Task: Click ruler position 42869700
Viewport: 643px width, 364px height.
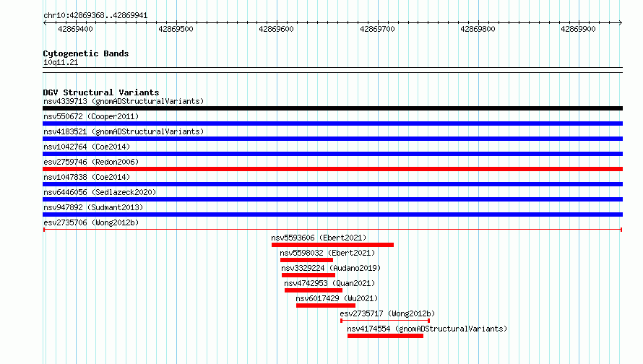Action: (377, 29)
